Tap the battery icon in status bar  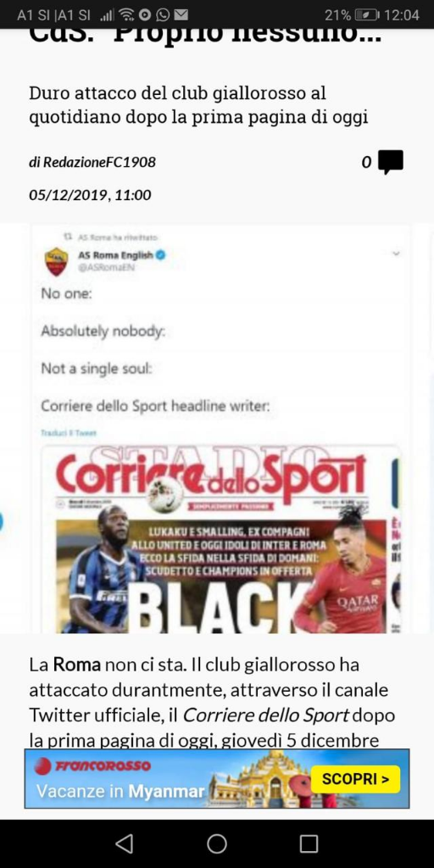366,15
